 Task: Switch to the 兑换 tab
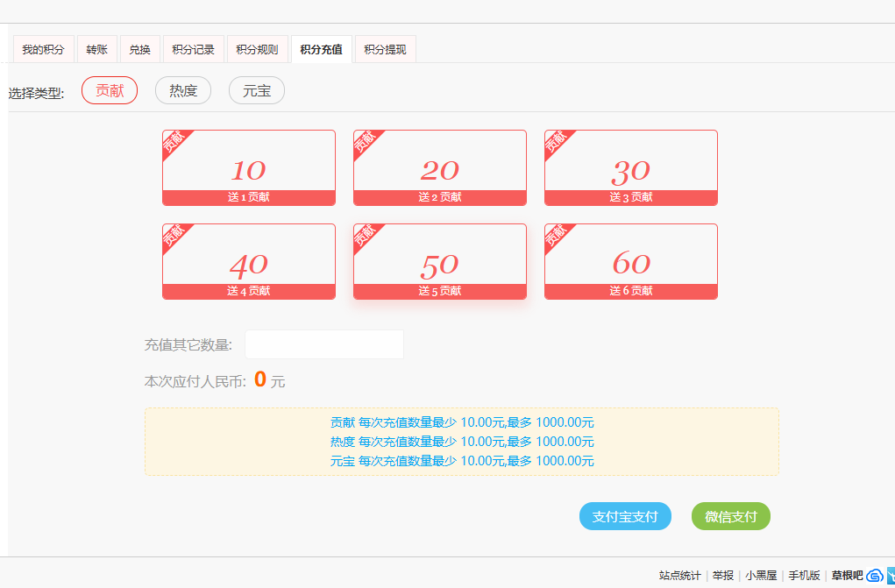tap(139, 49)
